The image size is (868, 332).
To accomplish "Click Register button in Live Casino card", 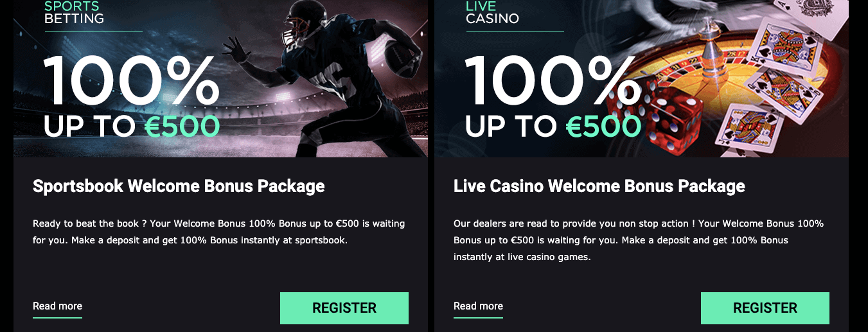I will pyautogui.click(x=765, y=308).
